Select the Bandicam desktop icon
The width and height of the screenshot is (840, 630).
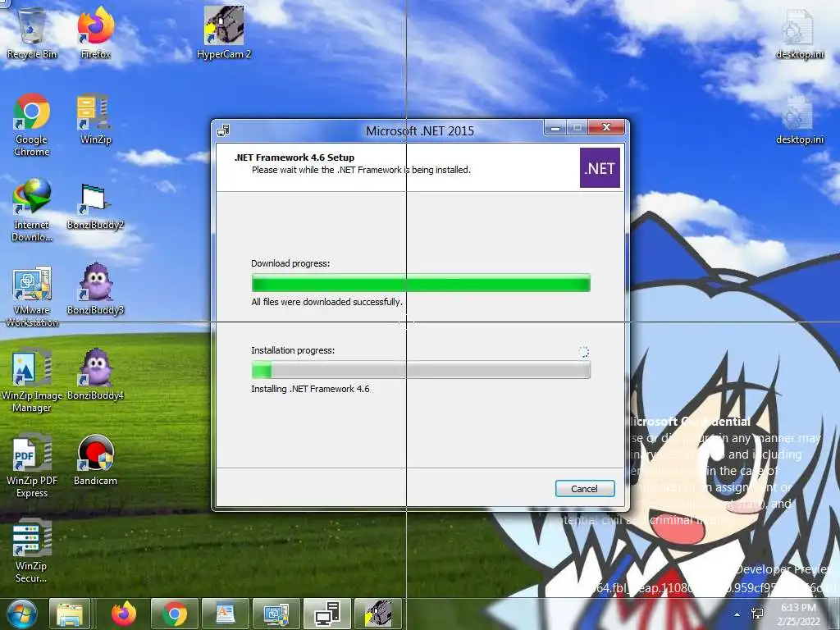coord(95,459)
